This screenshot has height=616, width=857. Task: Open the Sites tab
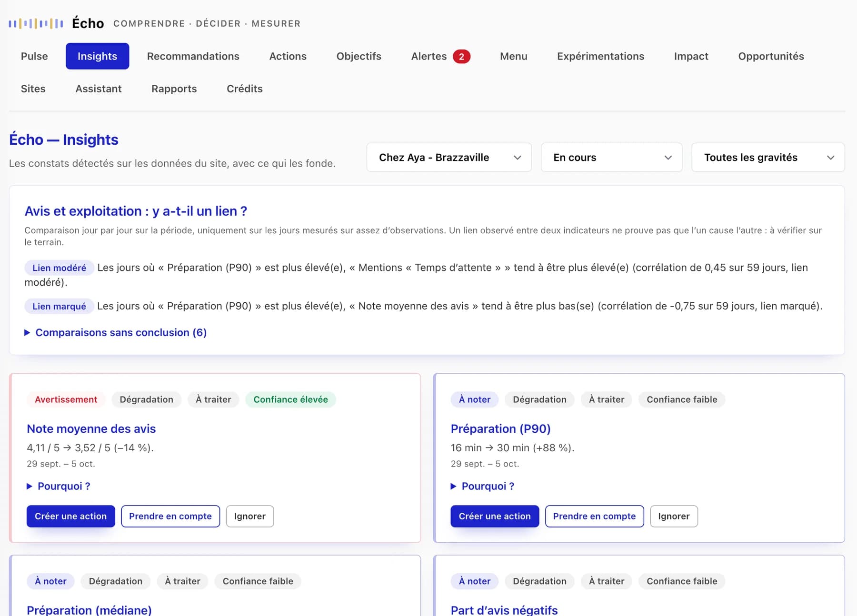pos(33,89)
